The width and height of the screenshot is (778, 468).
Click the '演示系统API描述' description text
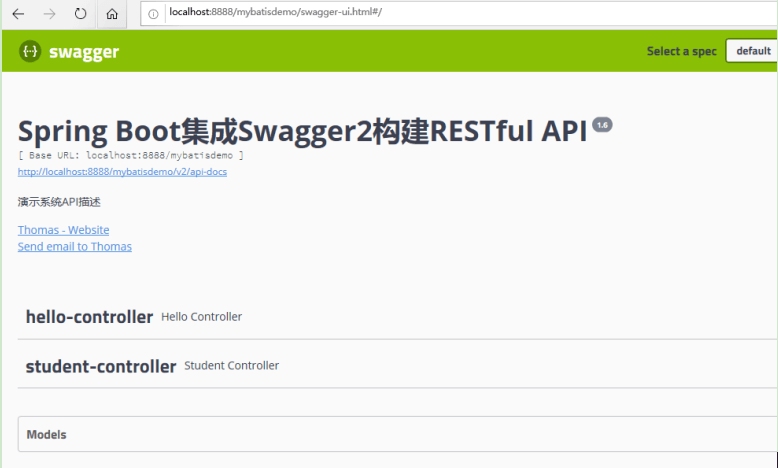(x=59, y=202)
